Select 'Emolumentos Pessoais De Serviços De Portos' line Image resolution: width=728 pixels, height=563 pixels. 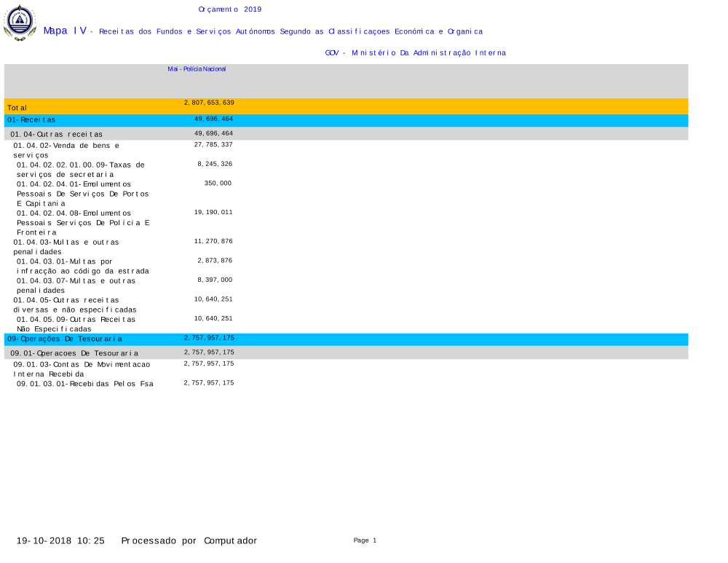tap(82, 194)
